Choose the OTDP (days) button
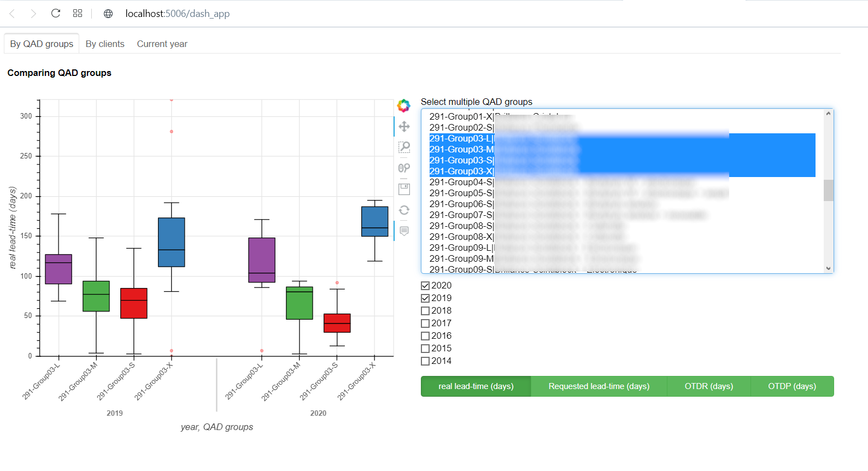Viewport: 868px width, 471px height. [x=791, y=386]
